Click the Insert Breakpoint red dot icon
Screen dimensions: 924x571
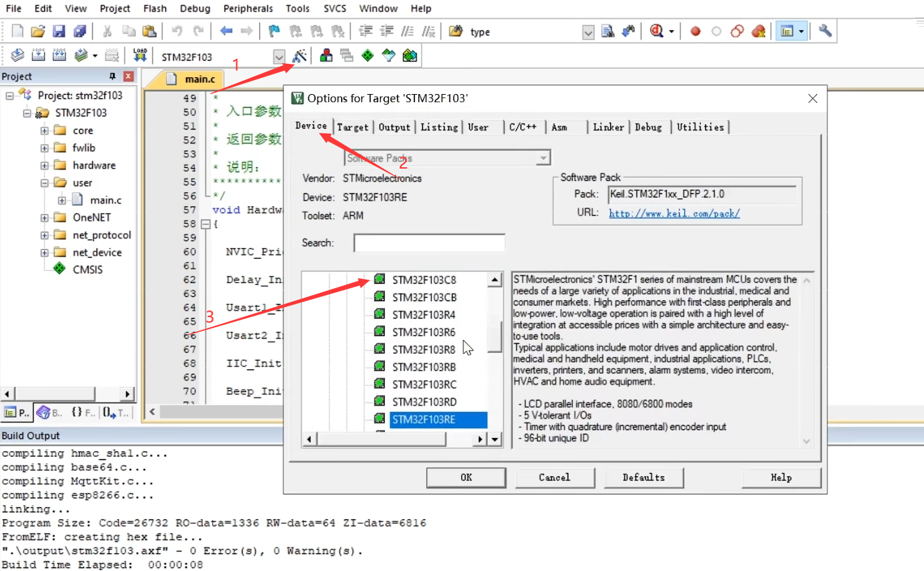(695, 32)
